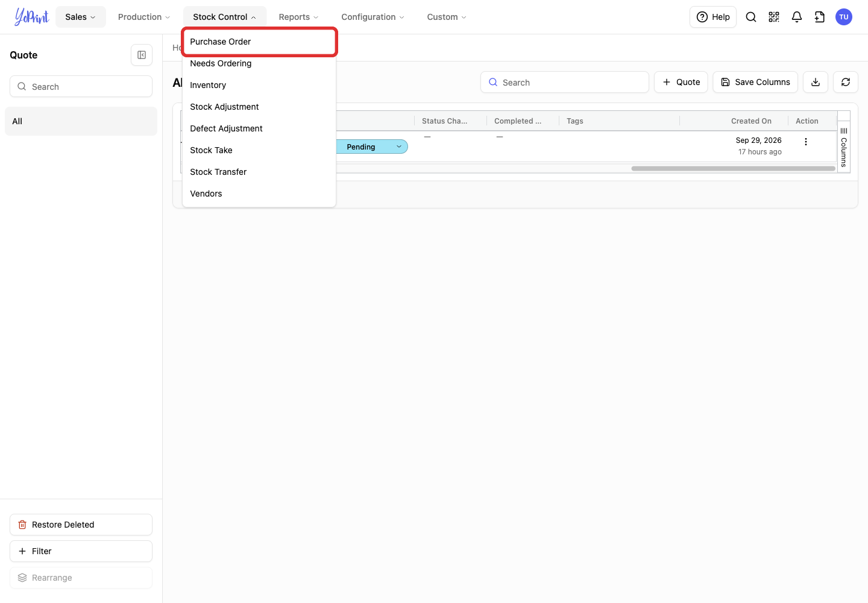Click the document import icon in header

[x=820, y=17]
